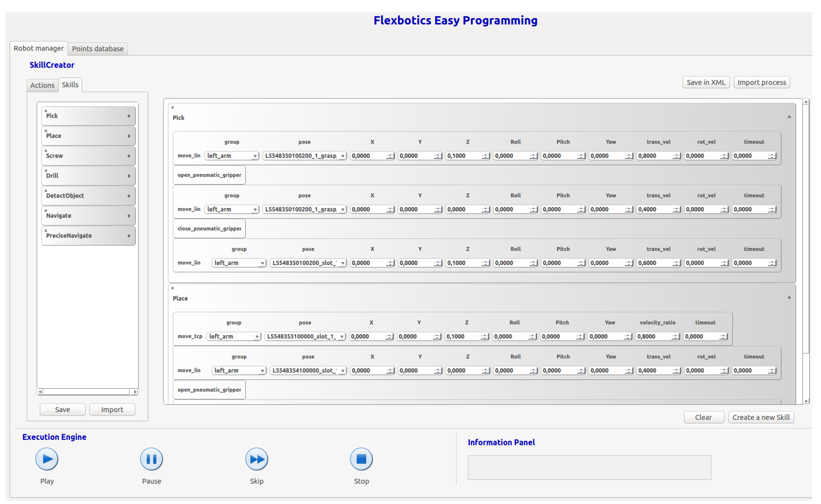821x504 pixels.
Task: Select the Skills tab
Action: point(70,85)
